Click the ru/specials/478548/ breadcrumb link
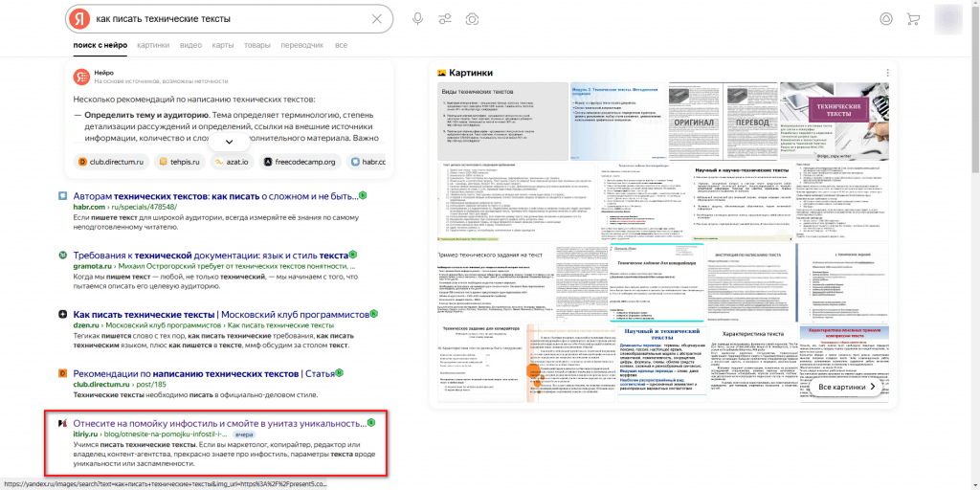980x490 pixels. click(x=145, y=207)
